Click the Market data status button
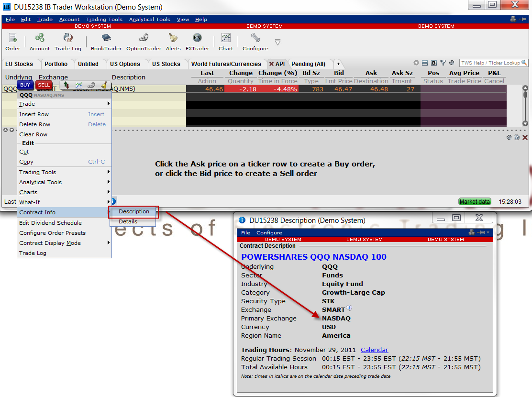Screen dimensions: 532x397 475,201
